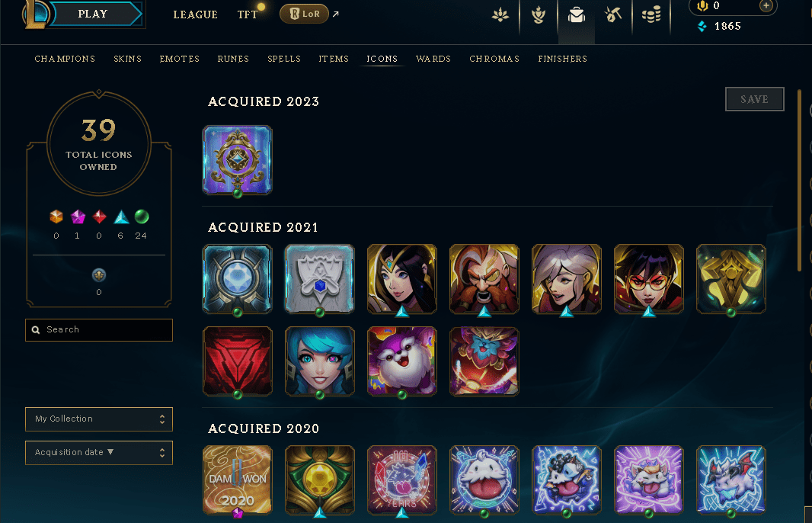Click the purchase RP plus icon
The width and height of the screenshot is (812, 523).
tap(766, 5)
